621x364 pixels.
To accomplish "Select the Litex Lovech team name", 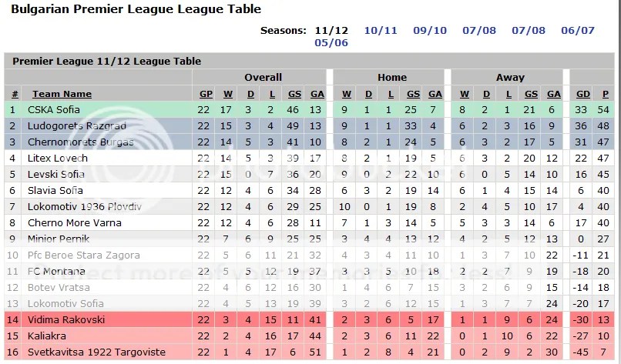I will [58, 159].
